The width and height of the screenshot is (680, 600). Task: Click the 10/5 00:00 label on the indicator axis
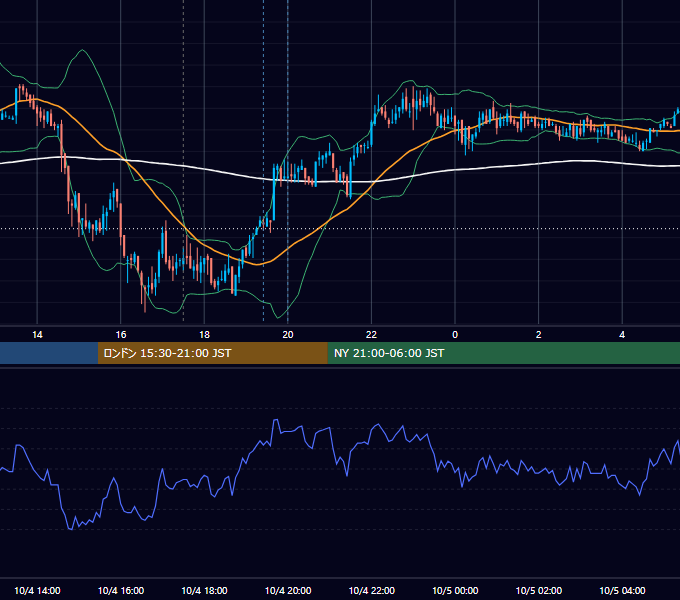pos(455,590)
